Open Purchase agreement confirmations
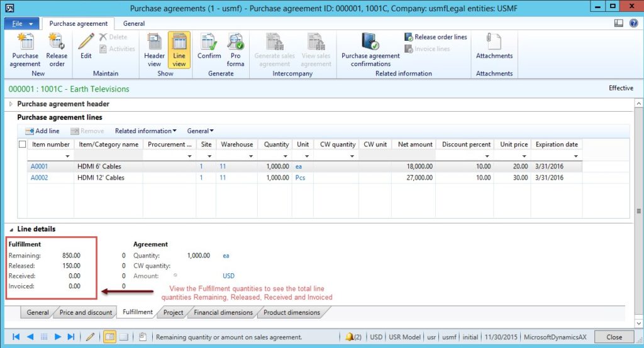Image resolution: width=644 pixels, height=348 pixels. pyautogui.click(x=370, y=50)
